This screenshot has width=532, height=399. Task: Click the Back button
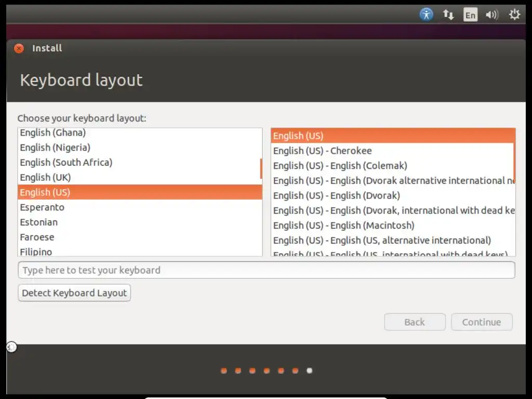click(x=415, y=322)
